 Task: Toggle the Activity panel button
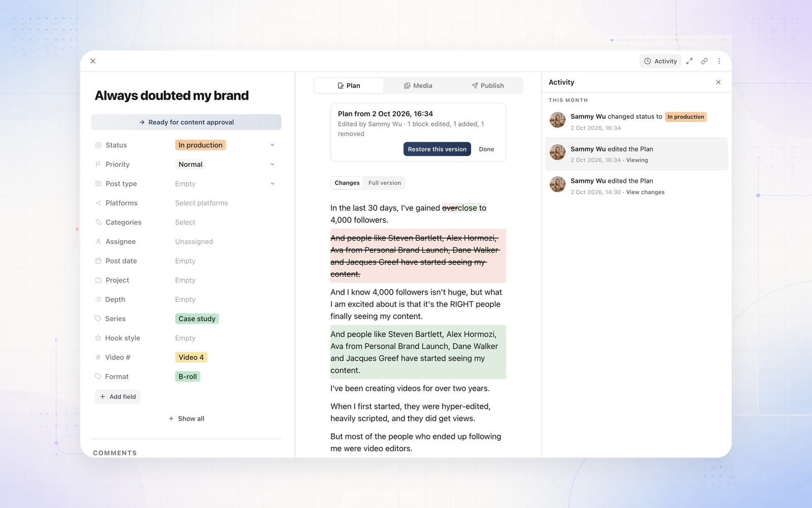660,61
